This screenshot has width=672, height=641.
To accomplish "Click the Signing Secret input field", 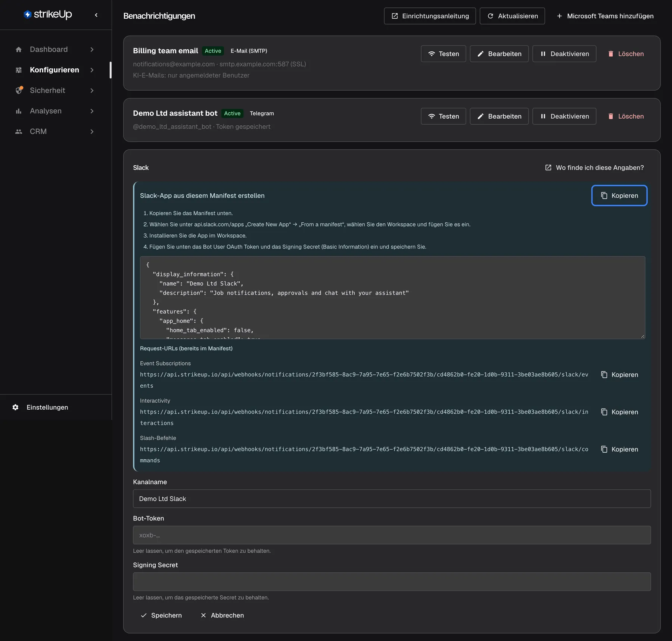I will [x=392, y=582].
